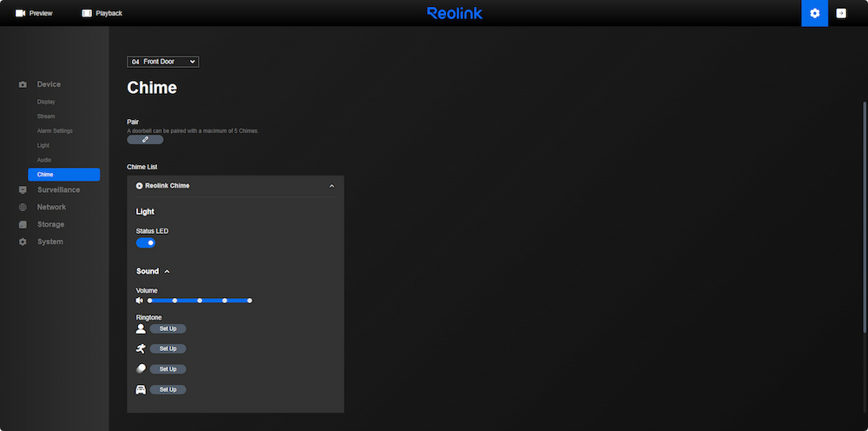This screenshot has width=868, height=431.
Task: Click the person visitor ringtone icon
Action: point(141,329)
